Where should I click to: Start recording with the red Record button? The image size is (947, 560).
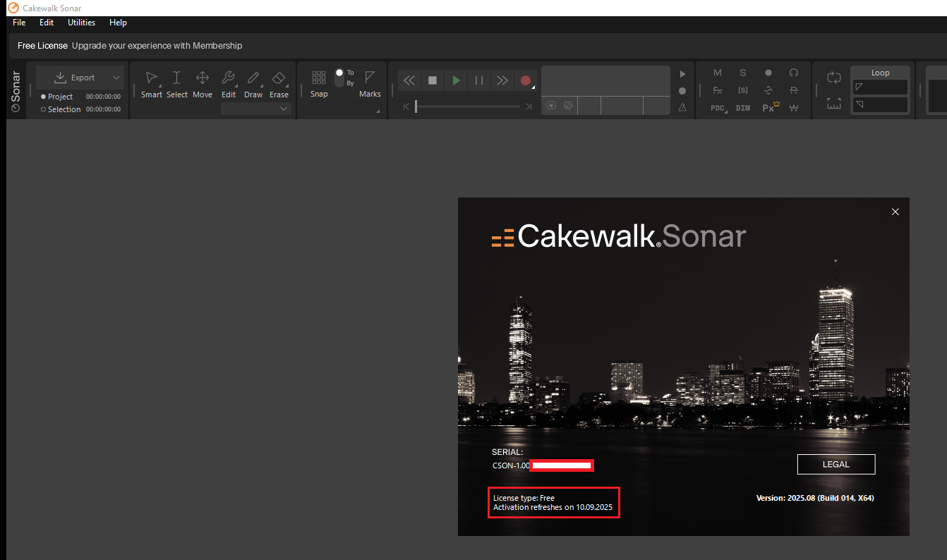click(x=525, y=80)
